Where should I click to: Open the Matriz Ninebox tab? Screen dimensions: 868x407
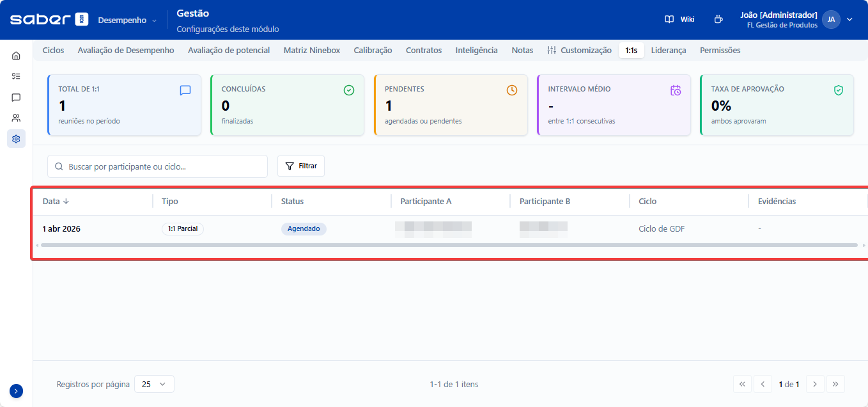coord(312,51)
